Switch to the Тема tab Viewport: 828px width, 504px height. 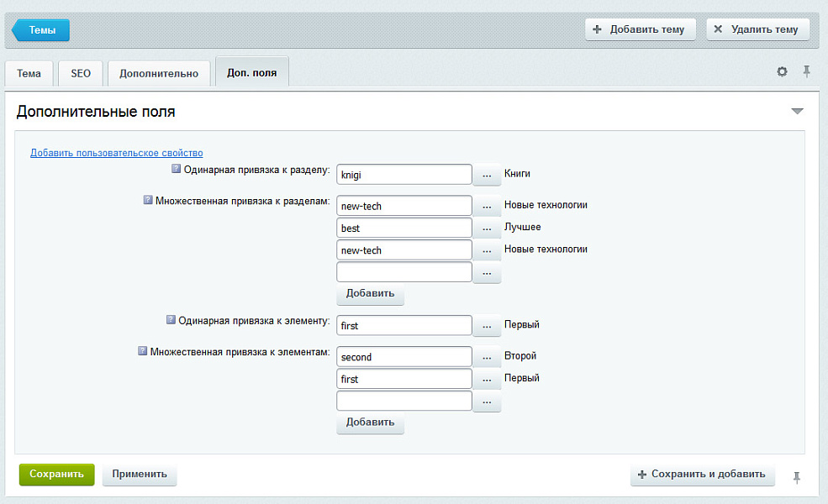29,74
